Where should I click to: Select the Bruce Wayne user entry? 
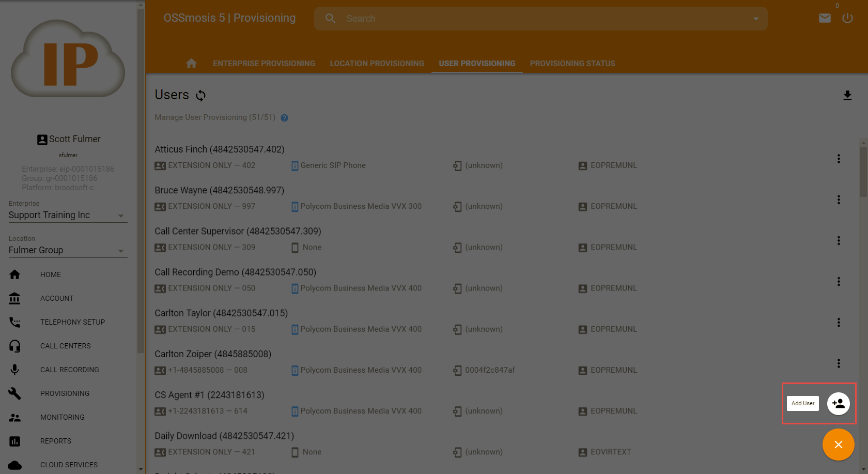point(220,190)
